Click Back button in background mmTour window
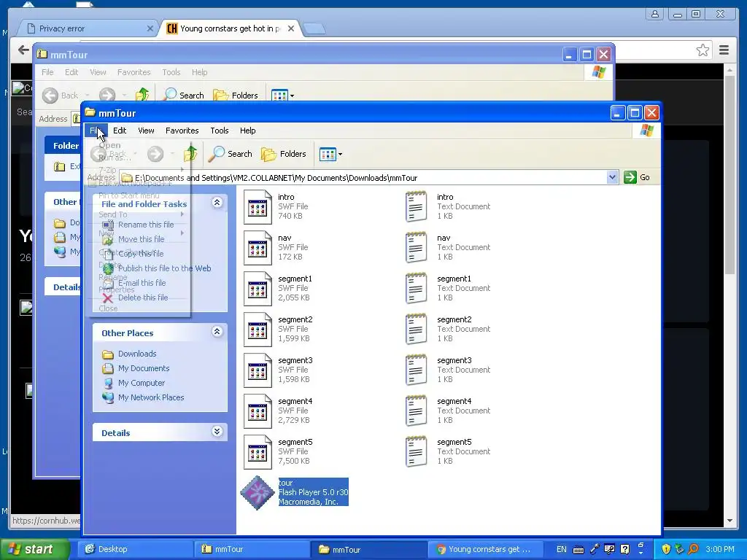The width and height of the screenshot is (747, 560). pos(61,96)
